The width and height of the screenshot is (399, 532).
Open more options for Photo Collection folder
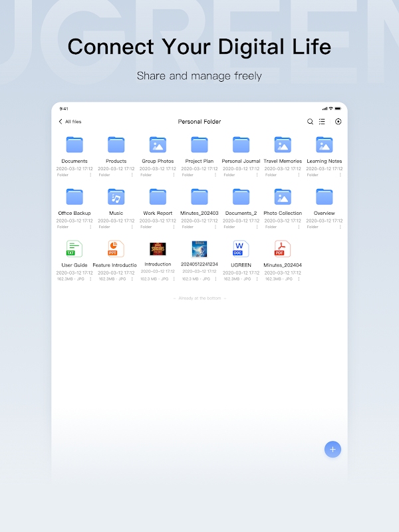pos(299,227)
